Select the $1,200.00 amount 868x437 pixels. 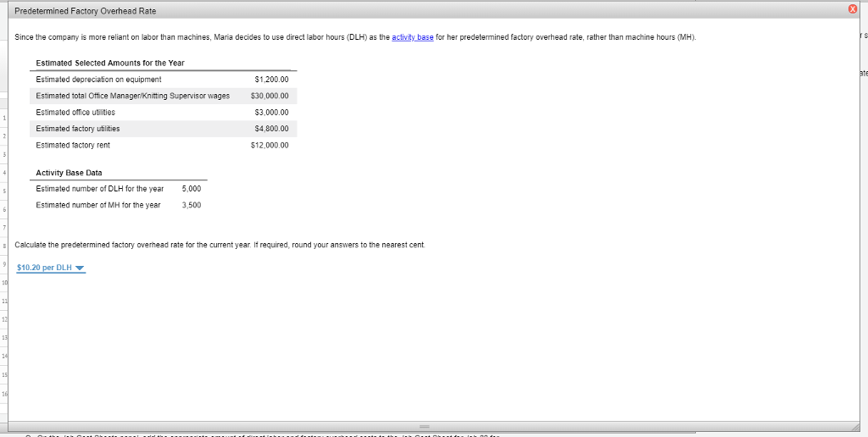271,80
